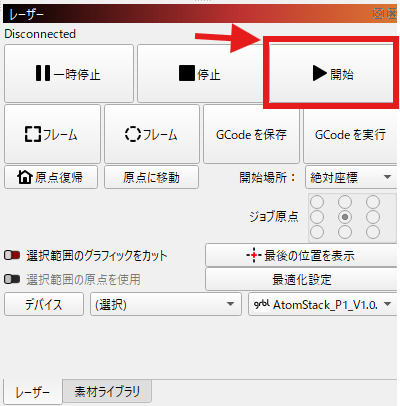
Task: Open the (選択) port selection dropdown
Action: click(x=166, y=304)
